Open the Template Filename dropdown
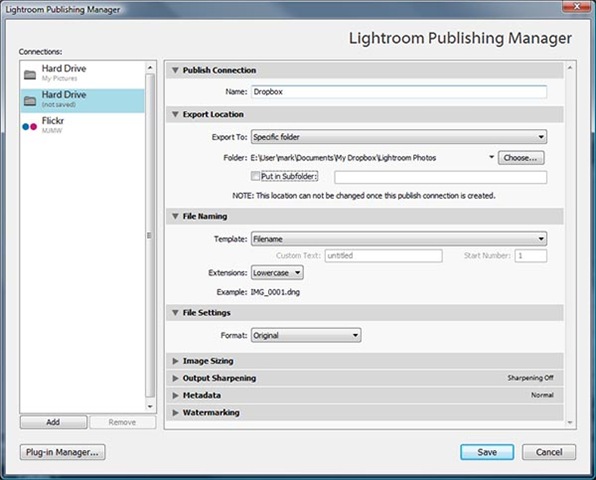The height and width of the screenshot is (480, 596). click(x=399, y=239)
